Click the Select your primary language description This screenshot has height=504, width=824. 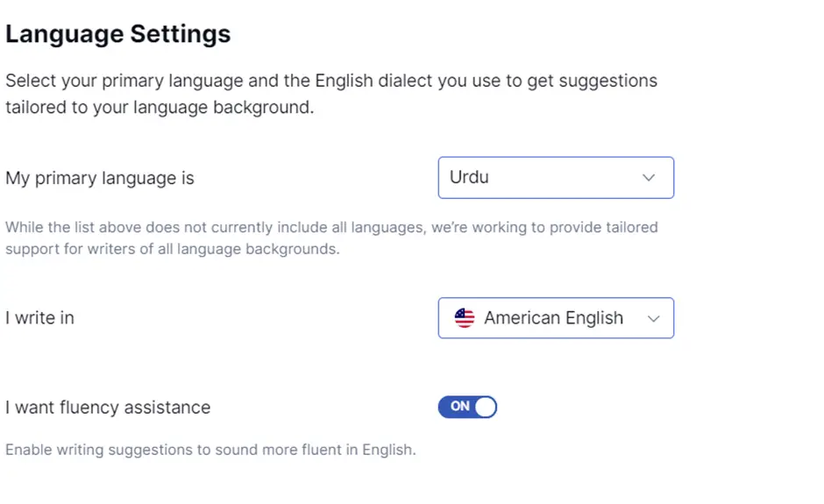click(x=331, y=94)
